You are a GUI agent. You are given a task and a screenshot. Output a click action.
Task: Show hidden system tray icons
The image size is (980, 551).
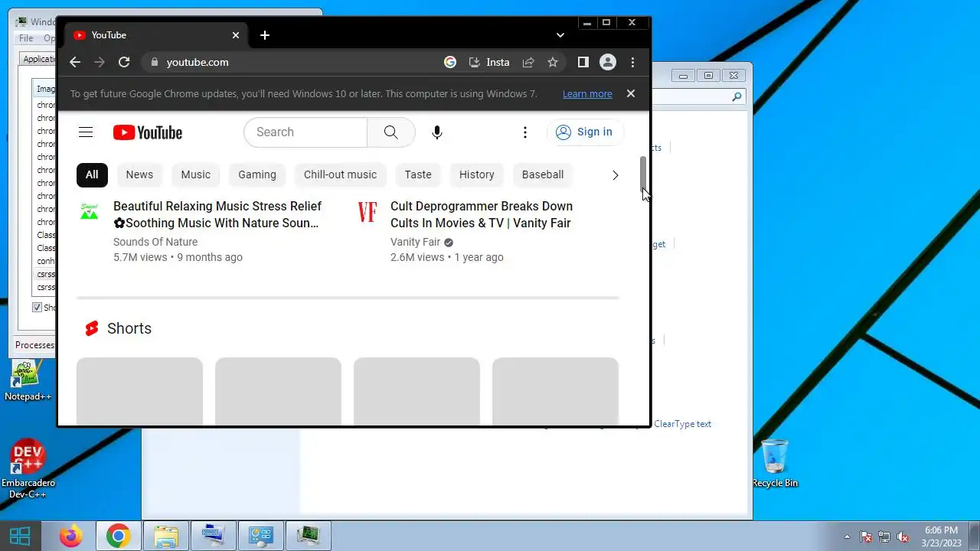[x=847, y=536]
